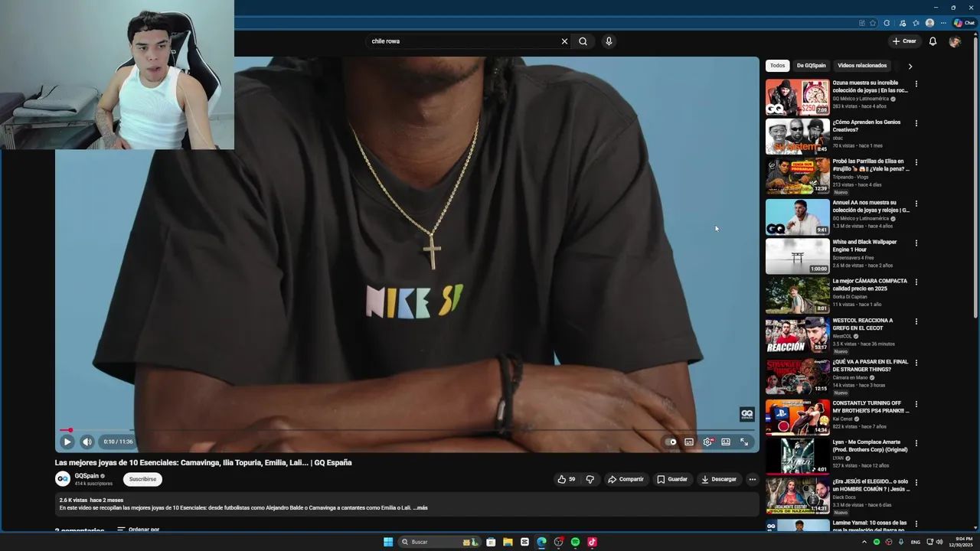Toggle subtitles in the video player

[689, 442]
